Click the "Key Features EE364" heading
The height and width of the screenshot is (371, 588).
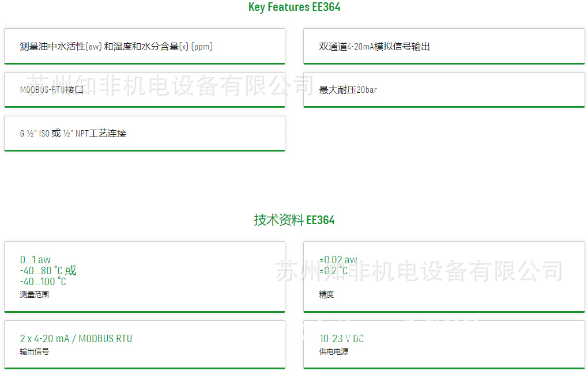pos(294,7)
